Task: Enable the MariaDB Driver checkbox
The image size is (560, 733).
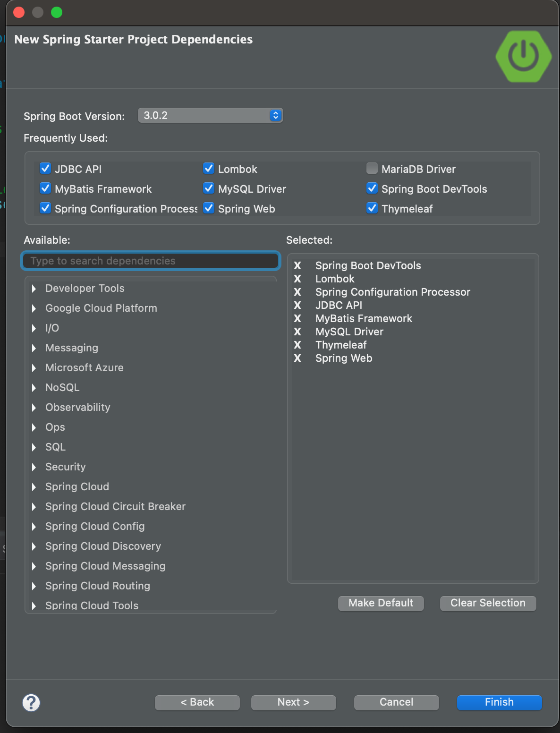Action: [372, 169]
